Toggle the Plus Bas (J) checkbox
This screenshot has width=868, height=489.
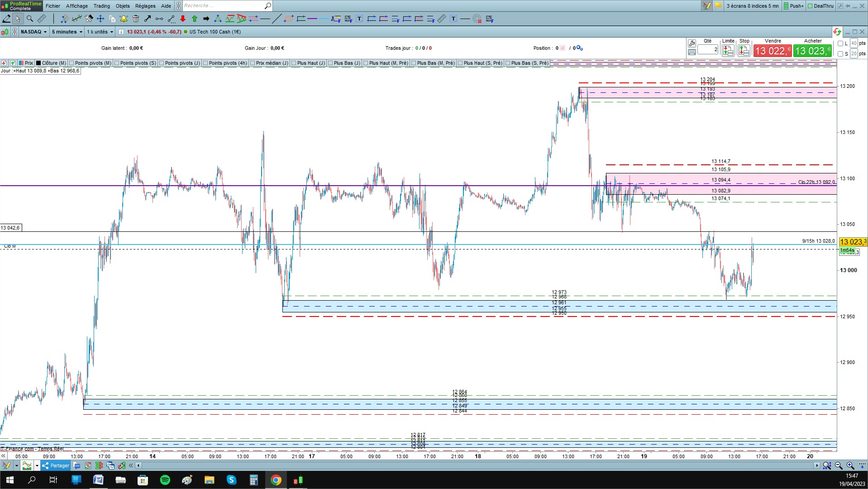(330, 63)
